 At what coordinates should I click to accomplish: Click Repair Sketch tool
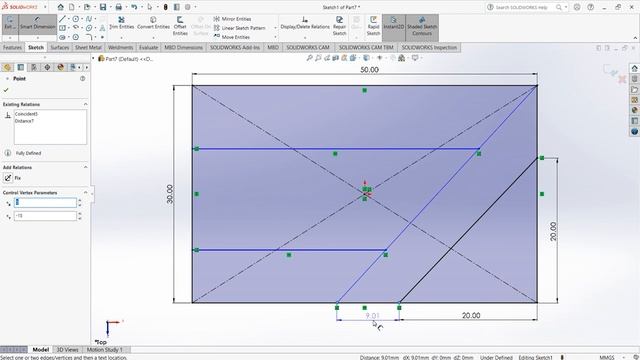[339, 26]
